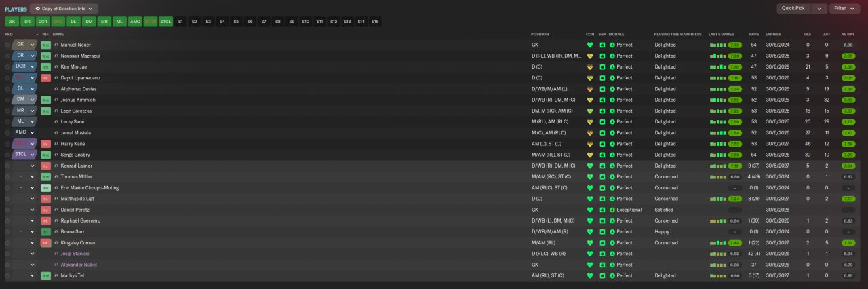The height and width of the screenshot is (289, 868).
Task: Click the Int status badge beside Raphaël Guerreiro
Action: (x=45, y=220)
